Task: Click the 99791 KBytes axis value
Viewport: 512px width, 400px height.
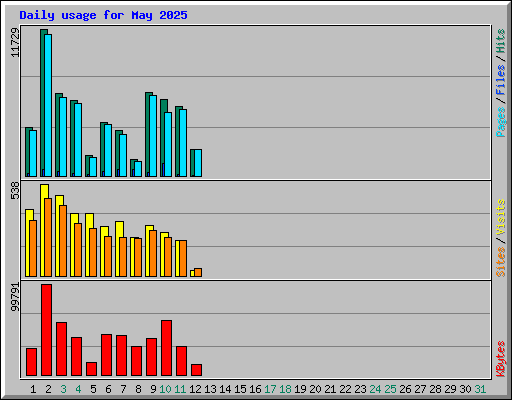Action: tap(15, 297)
